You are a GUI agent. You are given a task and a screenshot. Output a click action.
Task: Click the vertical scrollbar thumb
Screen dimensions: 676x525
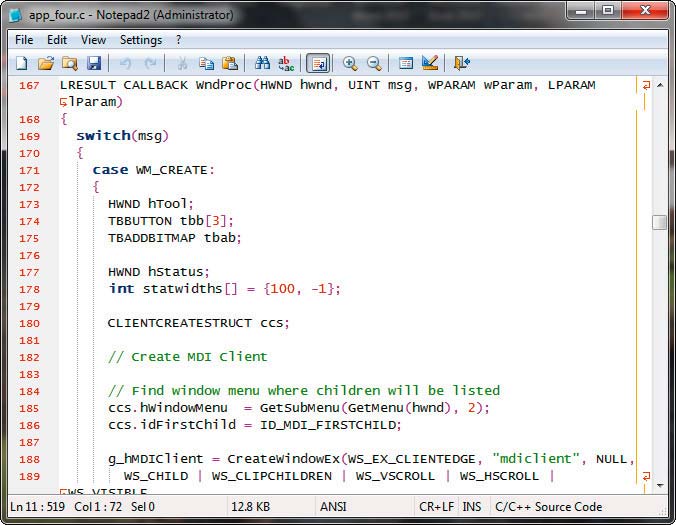[660, 222]
